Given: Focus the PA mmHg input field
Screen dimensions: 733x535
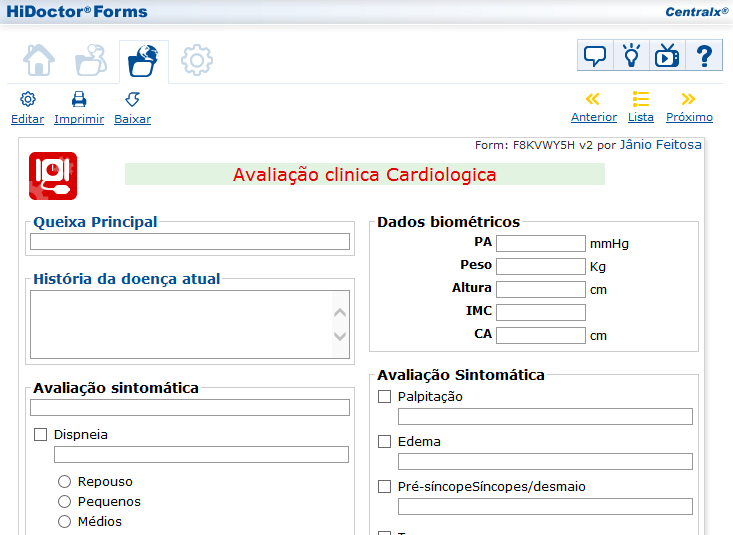Looking at the screenshot, I should click(541, 244).
